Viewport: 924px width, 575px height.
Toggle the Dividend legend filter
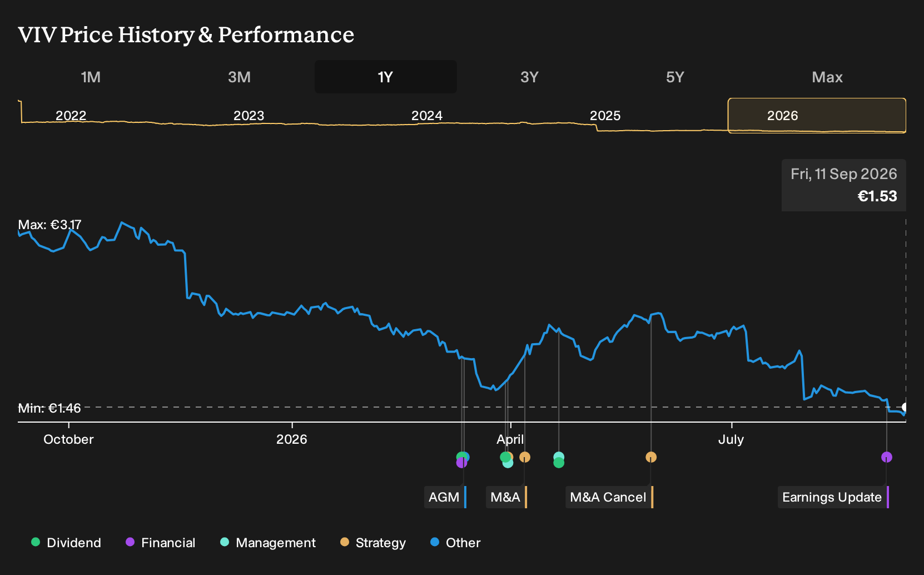[66, 543]
